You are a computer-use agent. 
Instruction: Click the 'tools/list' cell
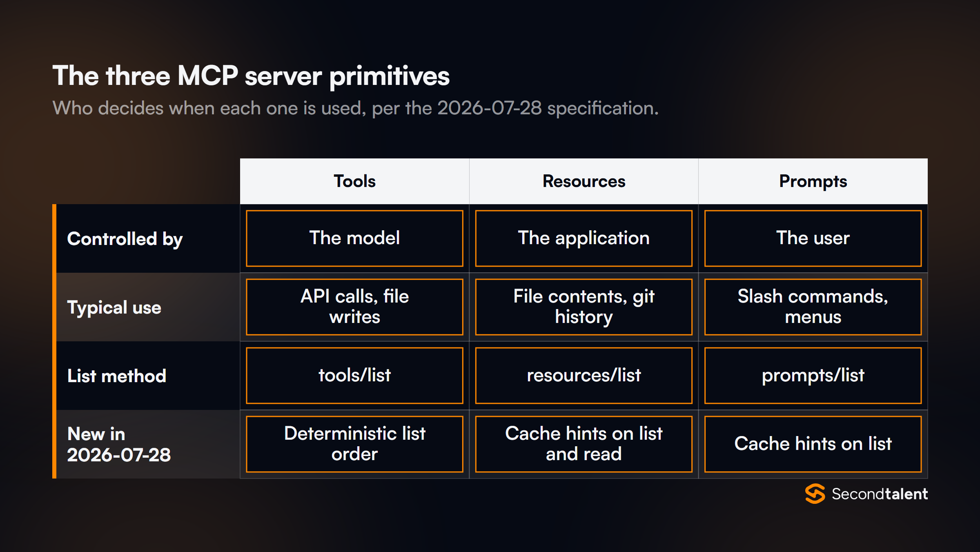coord(354,376)
